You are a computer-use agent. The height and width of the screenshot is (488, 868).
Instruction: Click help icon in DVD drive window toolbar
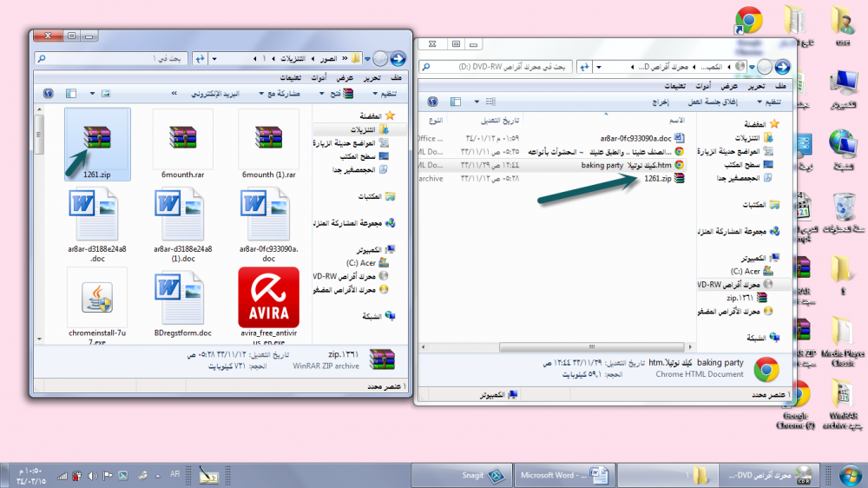[432, 102]
